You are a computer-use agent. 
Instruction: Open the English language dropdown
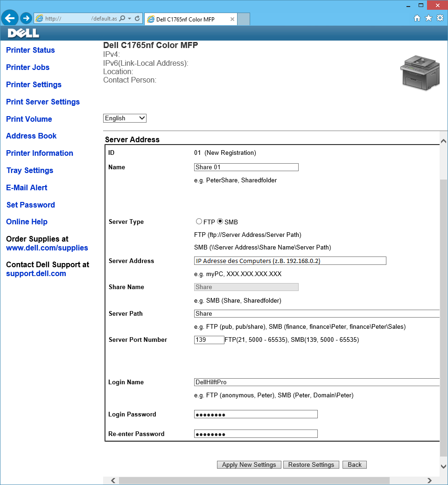125,118
